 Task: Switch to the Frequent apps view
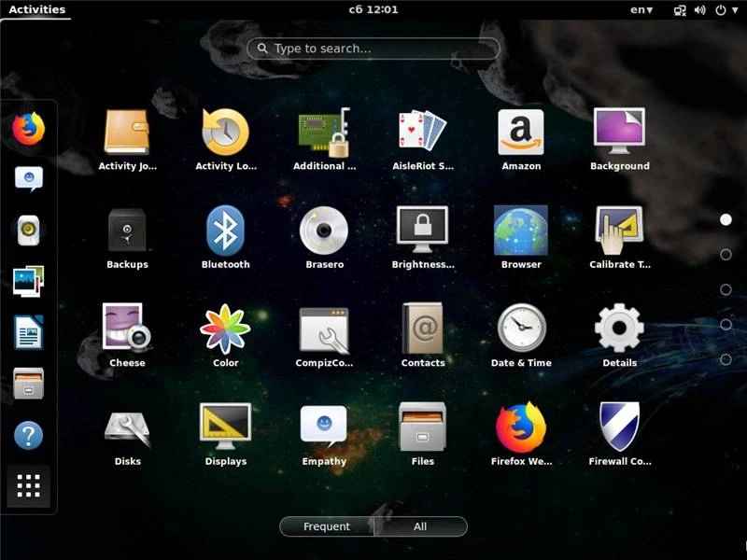(327, 526)
